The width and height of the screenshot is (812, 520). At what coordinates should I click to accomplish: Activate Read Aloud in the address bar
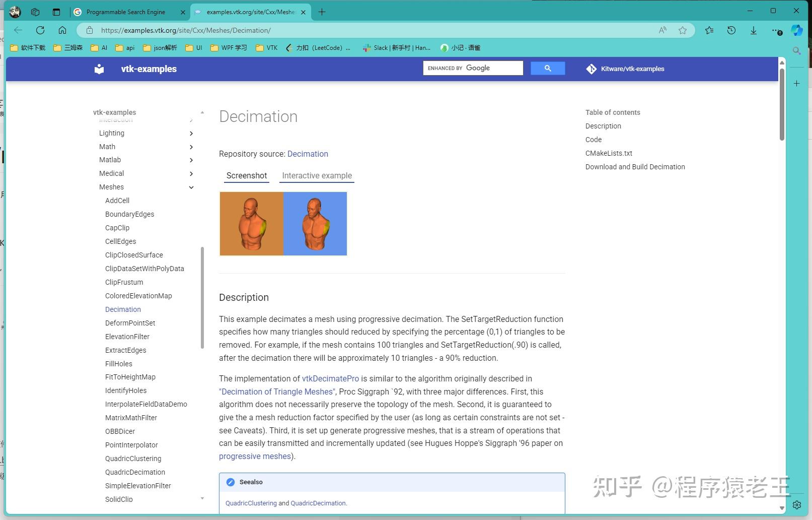[x=662, y=30]
